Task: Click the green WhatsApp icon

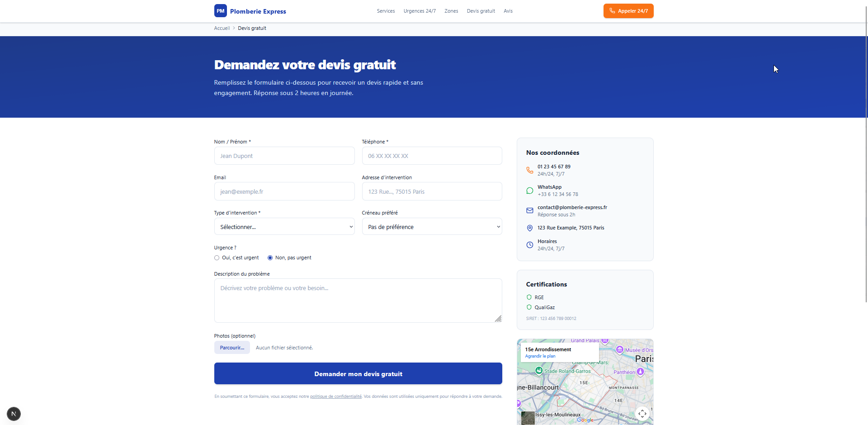Action: [x=529, y=191]
